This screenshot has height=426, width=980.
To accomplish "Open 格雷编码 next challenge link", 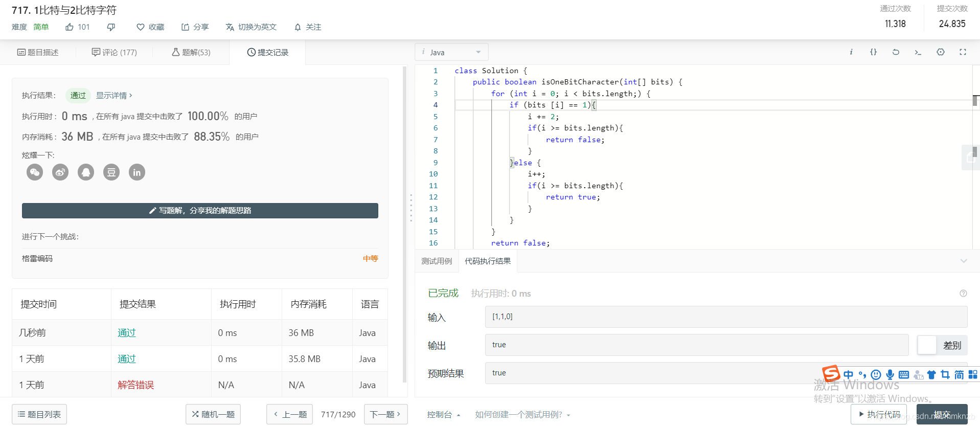I will point(37,259).
